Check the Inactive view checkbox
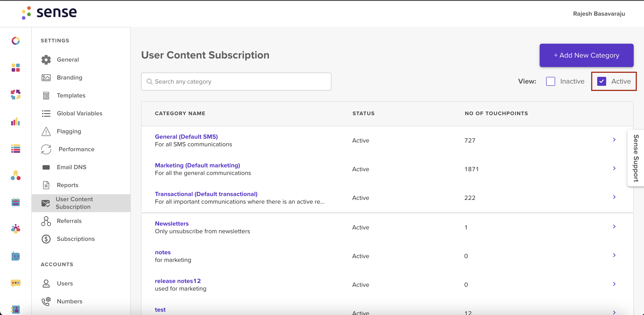644x315 pixels. pos(550,81)
